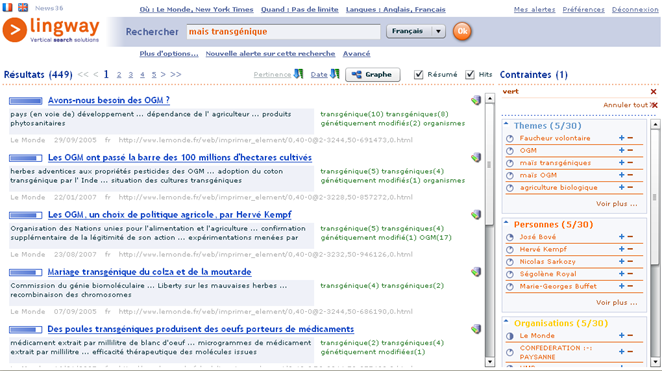Cancel all constraints with Annuler tout
This screenshot has height=372, width=663.
(630, 105)
